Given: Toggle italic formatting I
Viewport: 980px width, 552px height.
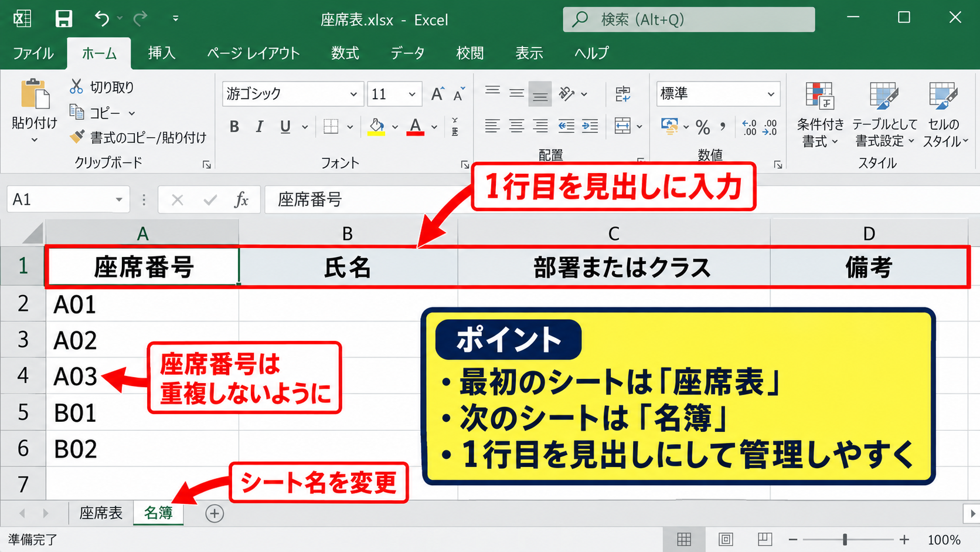Looking at the screenshot, I should [x=259, y=126].
